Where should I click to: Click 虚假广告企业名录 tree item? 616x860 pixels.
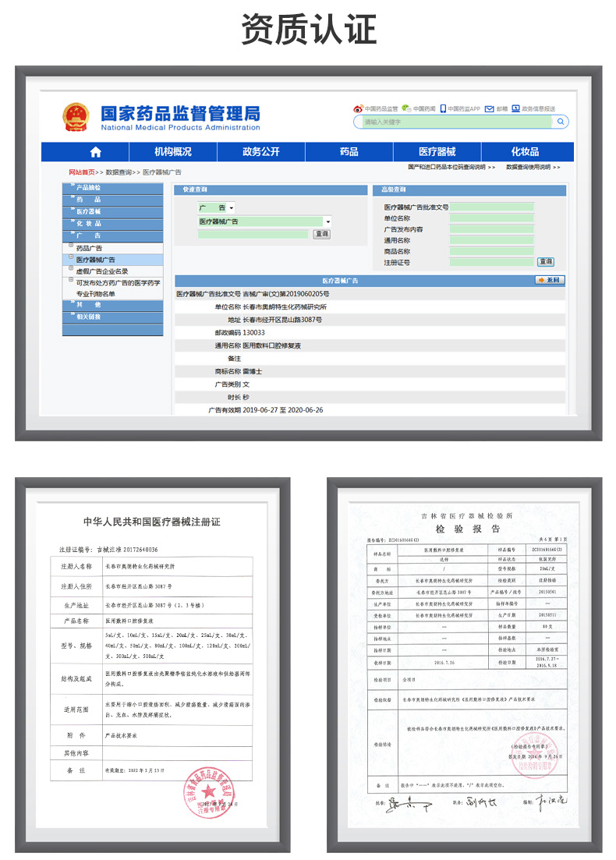click(x=102, y=271)
